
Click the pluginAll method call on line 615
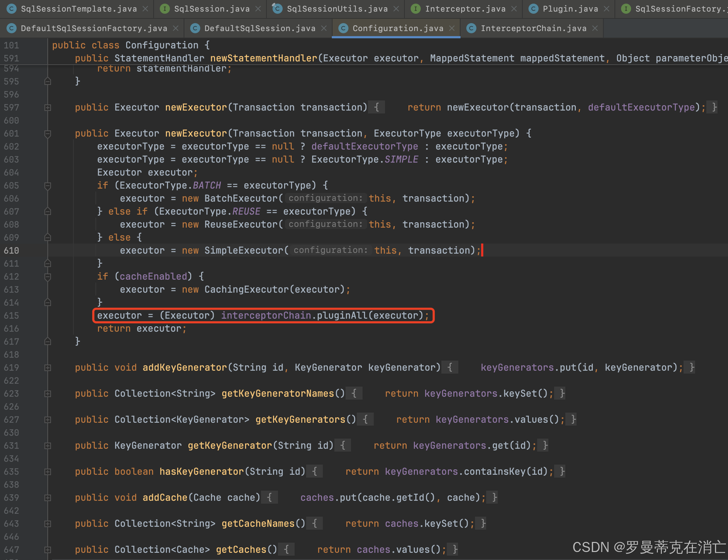(x=342, y=315)
